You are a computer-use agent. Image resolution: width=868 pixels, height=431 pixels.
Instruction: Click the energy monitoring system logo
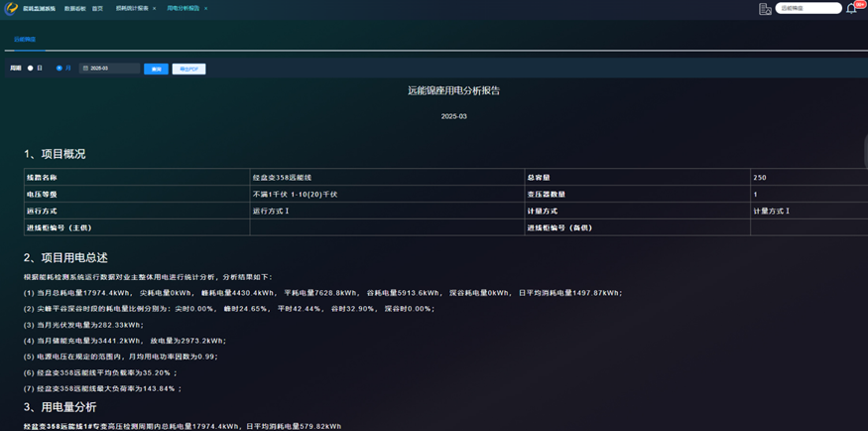11,8
